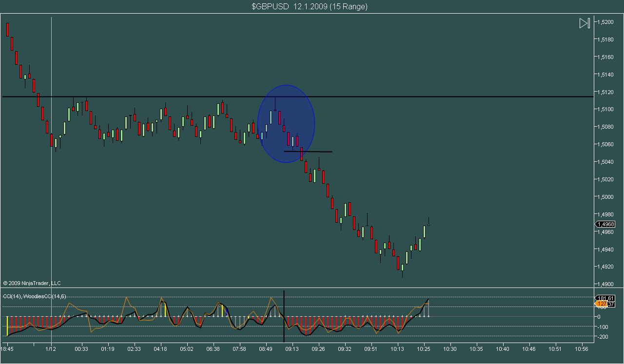Click the 1,5100 price axis label
Image resolution: width=624 pixels, height=364 pixels.
(x=606, y=109)
